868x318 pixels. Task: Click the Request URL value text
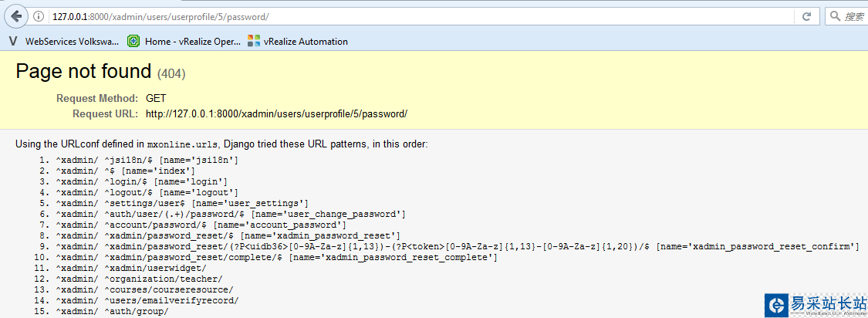[276, 114]
